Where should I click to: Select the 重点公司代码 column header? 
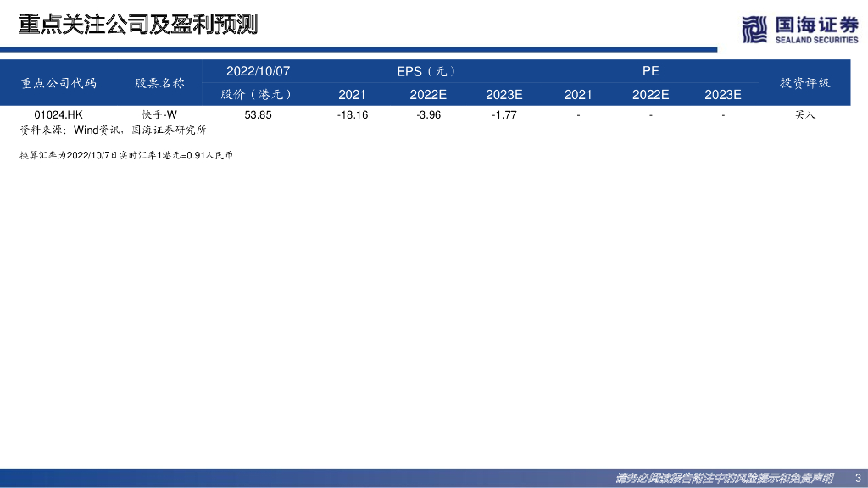click(x=58, y=83)
